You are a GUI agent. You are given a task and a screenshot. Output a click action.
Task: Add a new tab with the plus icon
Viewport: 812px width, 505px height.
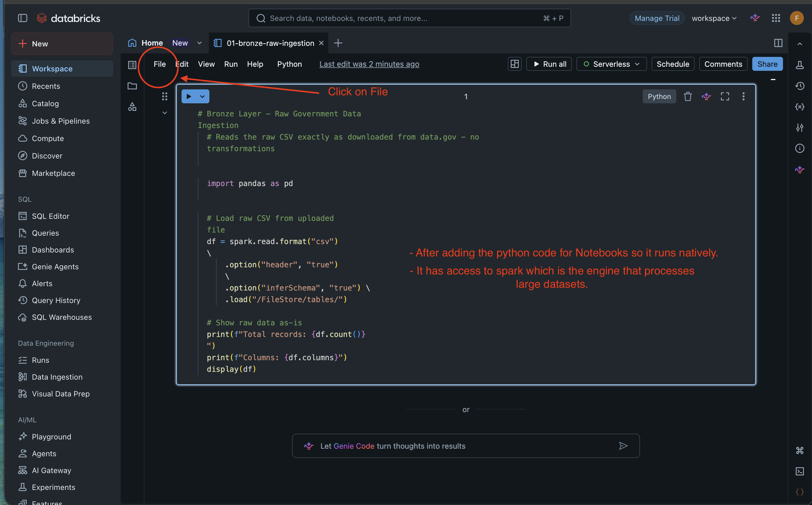[x=338, y=43]
